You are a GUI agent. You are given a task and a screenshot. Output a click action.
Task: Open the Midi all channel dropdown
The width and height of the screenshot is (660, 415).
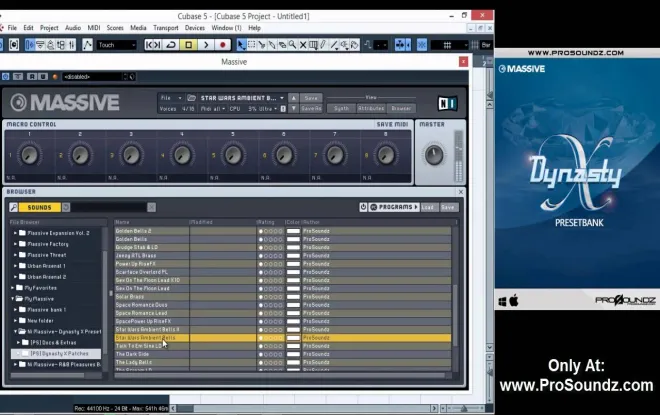pyautogui.click(x=213, y=109)
